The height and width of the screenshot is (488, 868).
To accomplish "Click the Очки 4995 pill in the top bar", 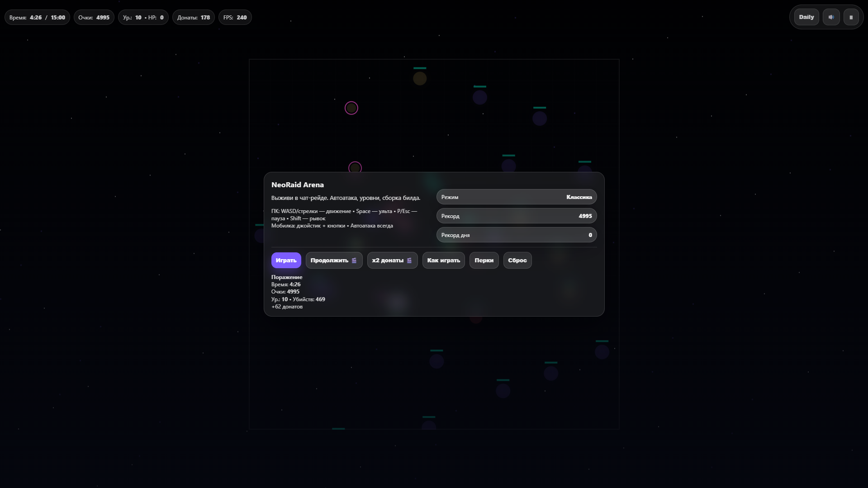I will [94, 18].
